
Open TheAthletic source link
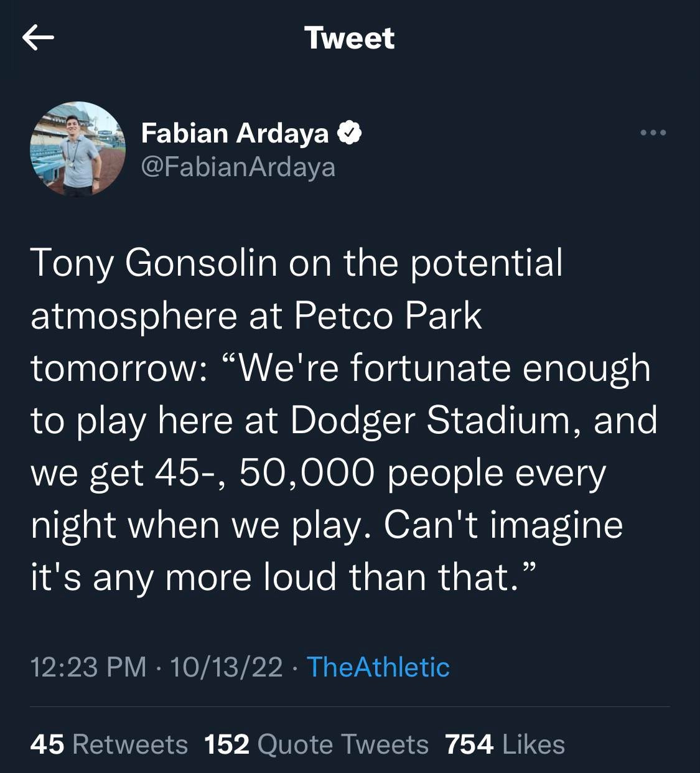coord(378,667)
